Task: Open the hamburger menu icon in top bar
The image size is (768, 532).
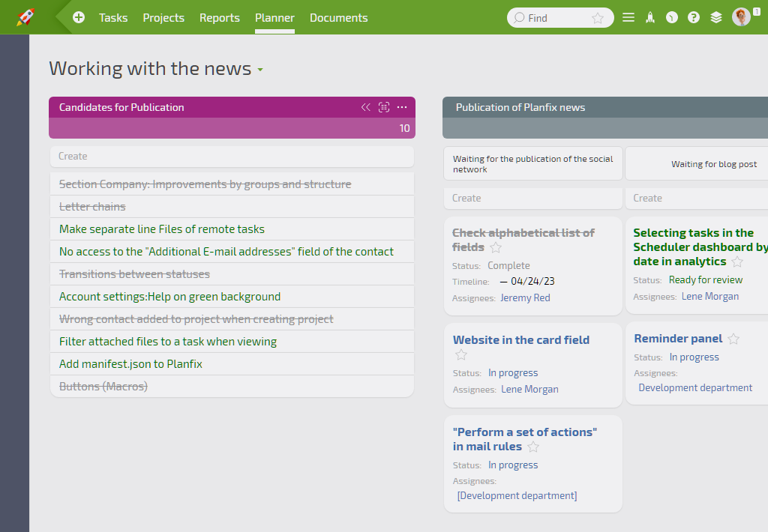Action: click(628, 18)
